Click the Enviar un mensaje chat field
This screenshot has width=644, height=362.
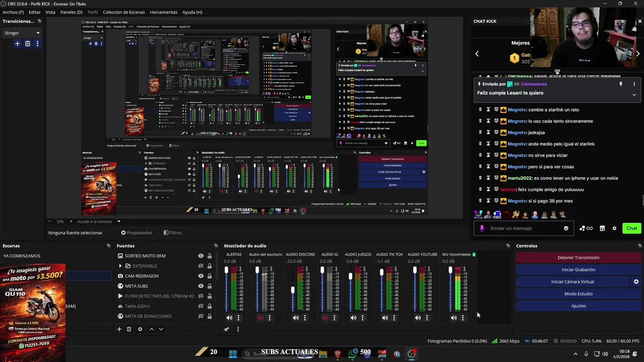[x=523, y=228]
